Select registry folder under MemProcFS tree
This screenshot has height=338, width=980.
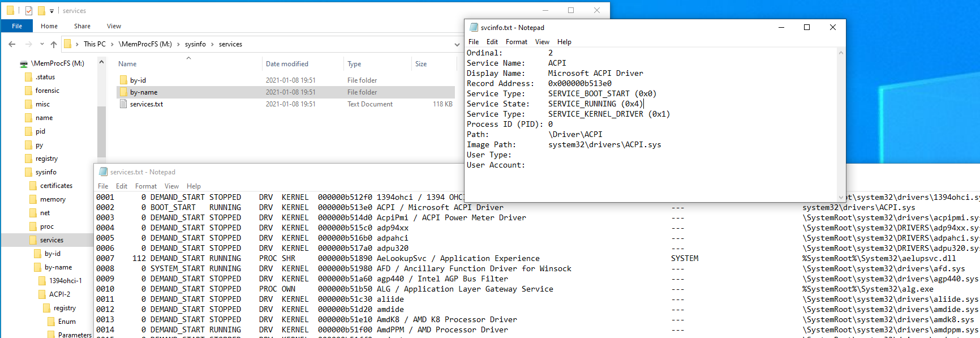(x=46, y=159)
